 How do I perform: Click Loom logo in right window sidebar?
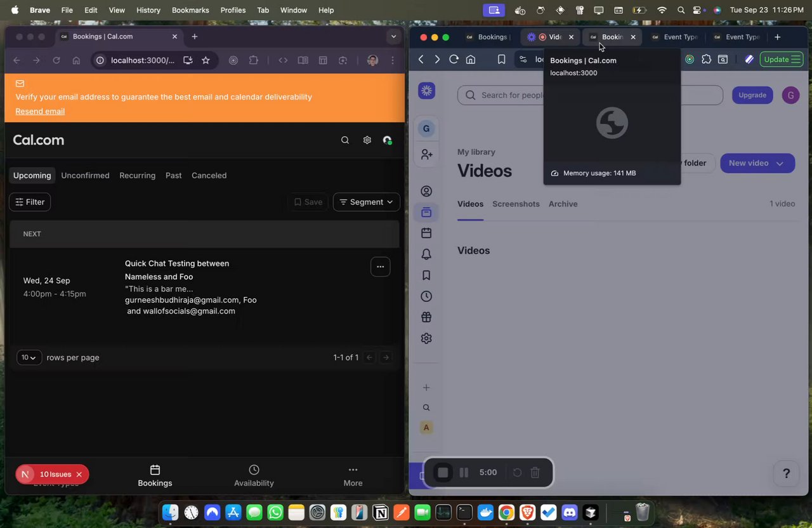(426, 91)
